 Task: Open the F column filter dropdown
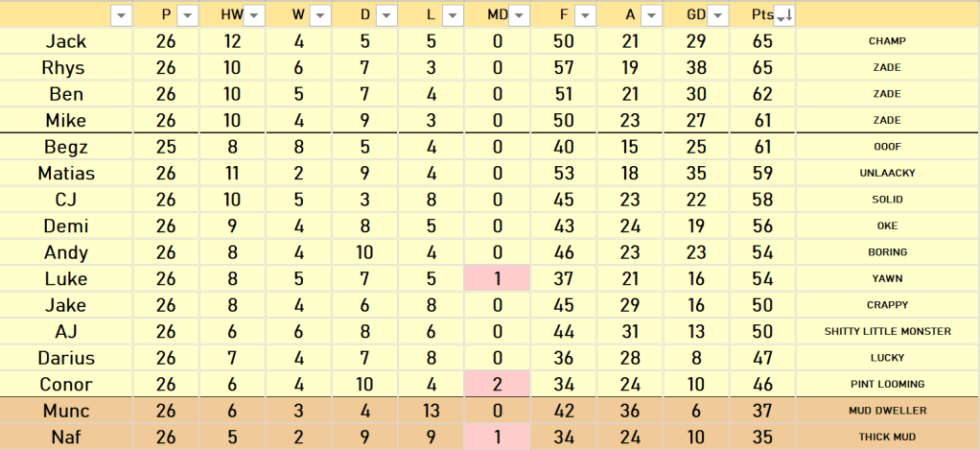pos(585,15)
